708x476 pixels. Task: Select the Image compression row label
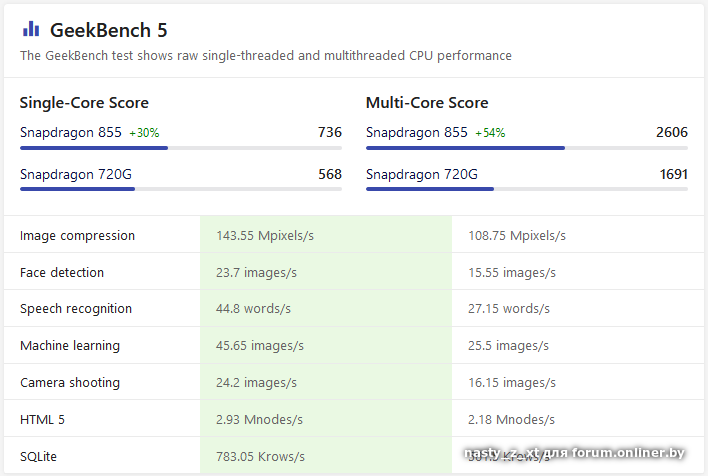[77, 236]
